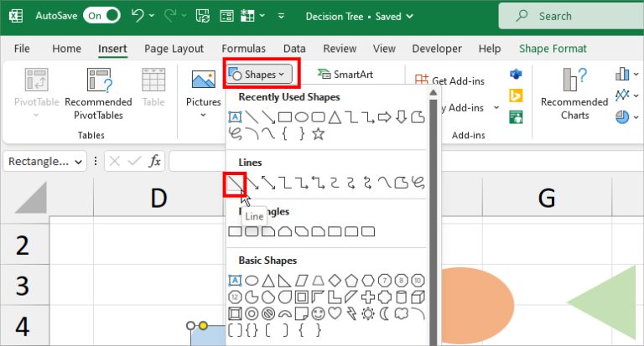This screenshot has height=346, width=644.
Task: Click the Search box in title bar
Action: [x=572, y=16]
